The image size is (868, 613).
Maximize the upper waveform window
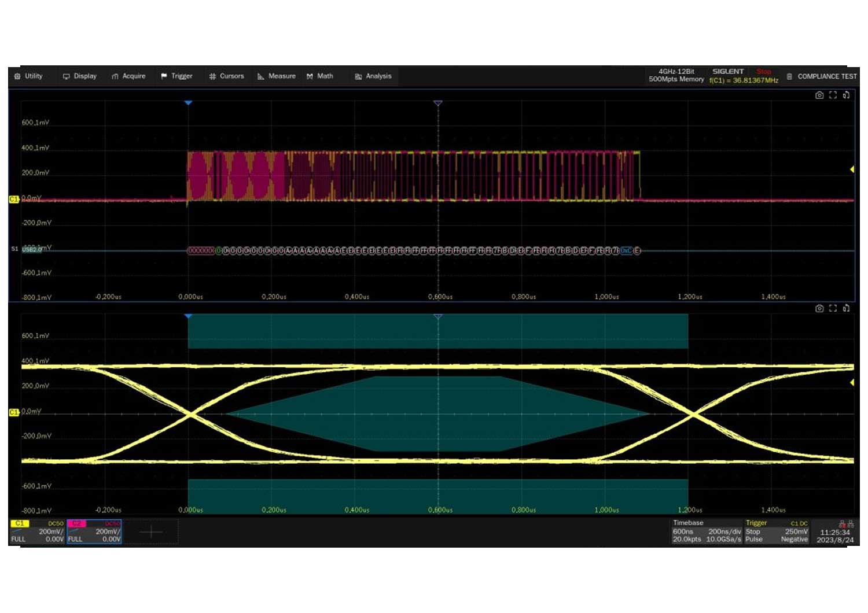point(833,95)
